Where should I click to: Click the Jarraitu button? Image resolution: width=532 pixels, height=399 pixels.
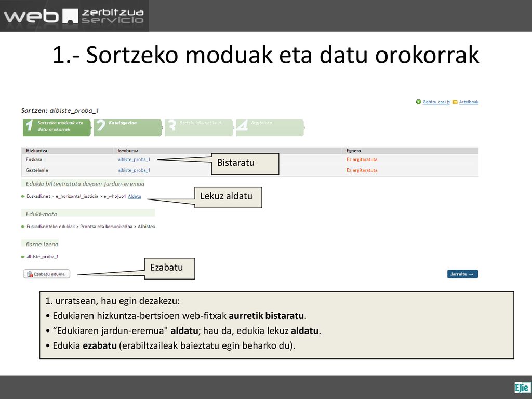click(462, 274)
